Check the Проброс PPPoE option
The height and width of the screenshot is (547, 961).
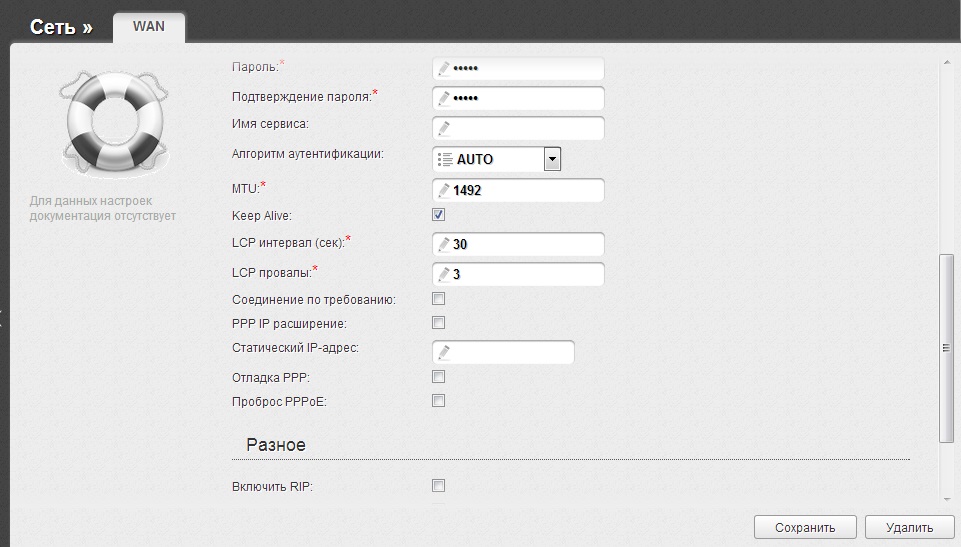tap(438, 401)
